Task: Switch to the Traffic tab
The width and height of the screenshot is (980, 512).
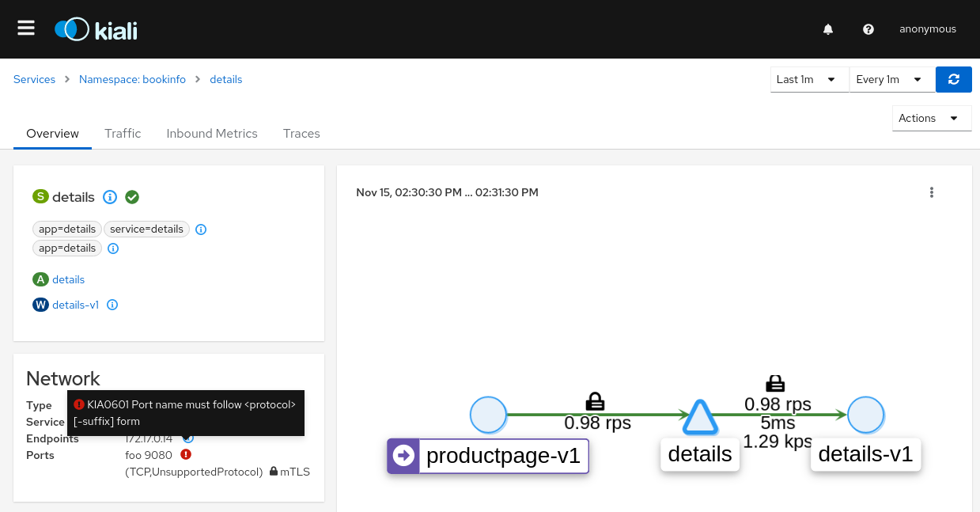Action: coord(123,134)
